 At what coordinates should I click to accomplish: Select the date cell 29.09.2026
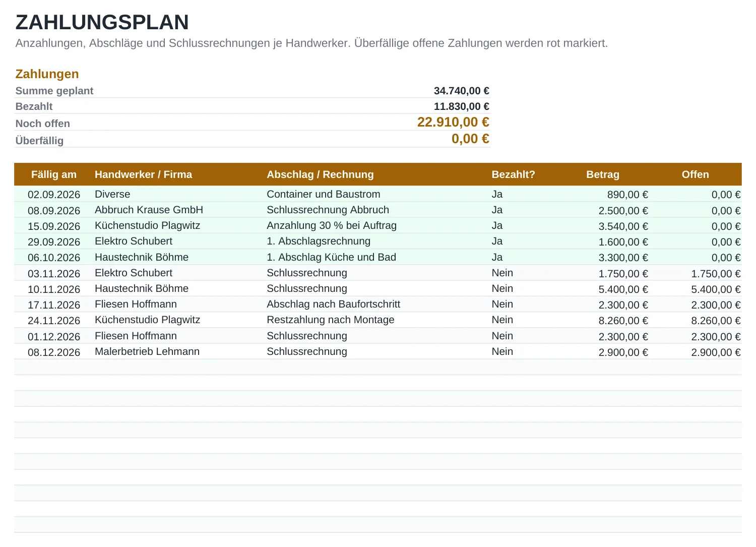click(x=54, y=242)
